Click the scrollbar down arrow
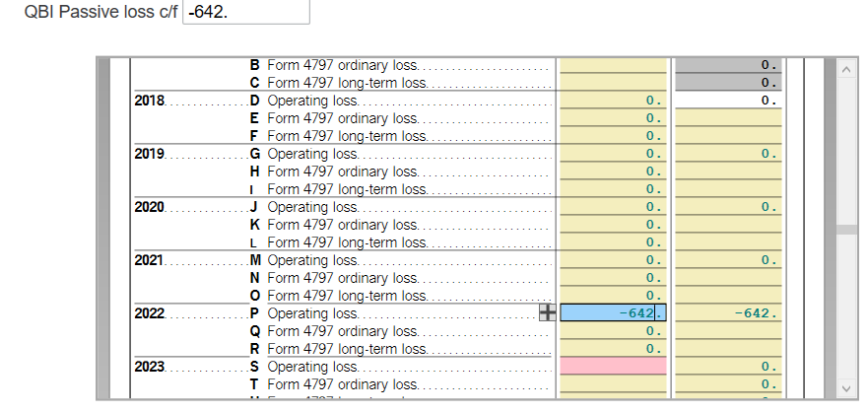The height and width of the screenshot is (412, 868). [x=843, y=387]
